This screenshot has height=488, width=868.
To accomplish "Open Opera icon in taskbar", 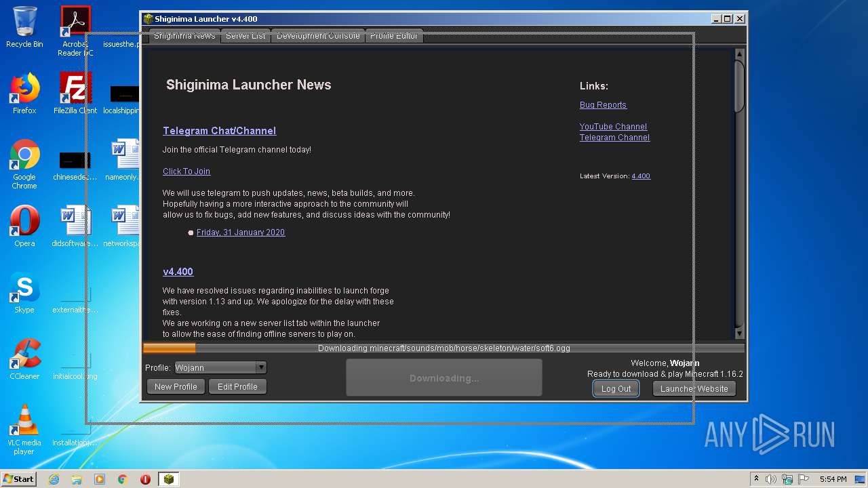I will click(145, 479).
